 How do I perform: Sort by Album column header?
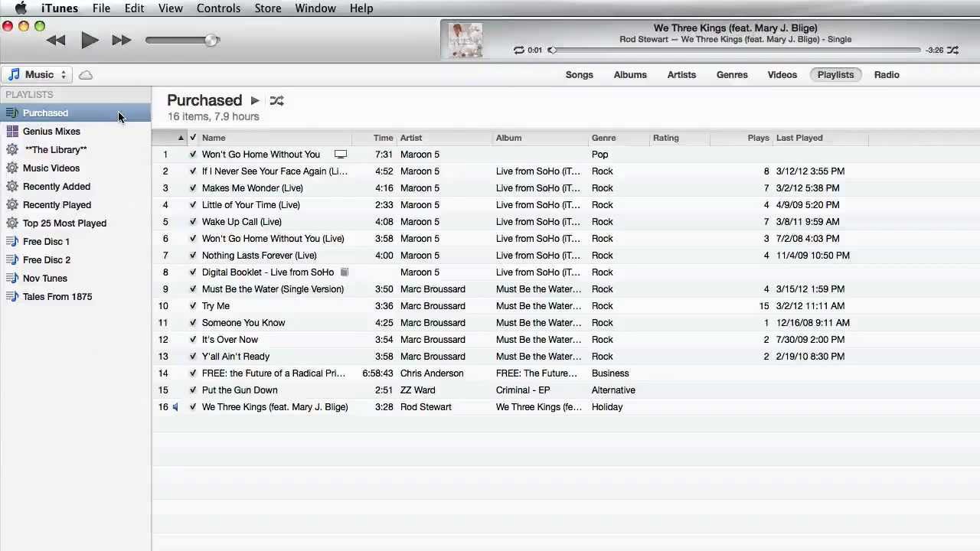pyautogui.click(x=541, y=138)
